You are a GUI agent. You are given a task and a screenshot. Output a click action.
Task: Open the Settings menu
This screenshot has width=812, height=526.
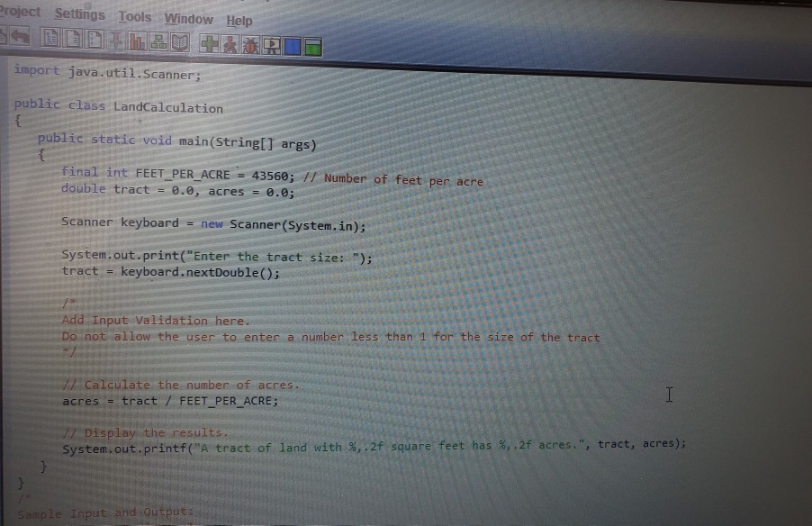pos(79,14)
